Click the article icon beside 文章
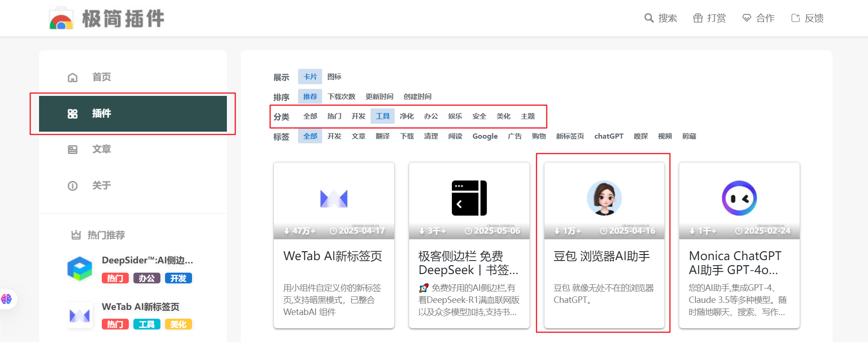Image resolution: width=868 pixels, height=342 pixels. [73, 149]
